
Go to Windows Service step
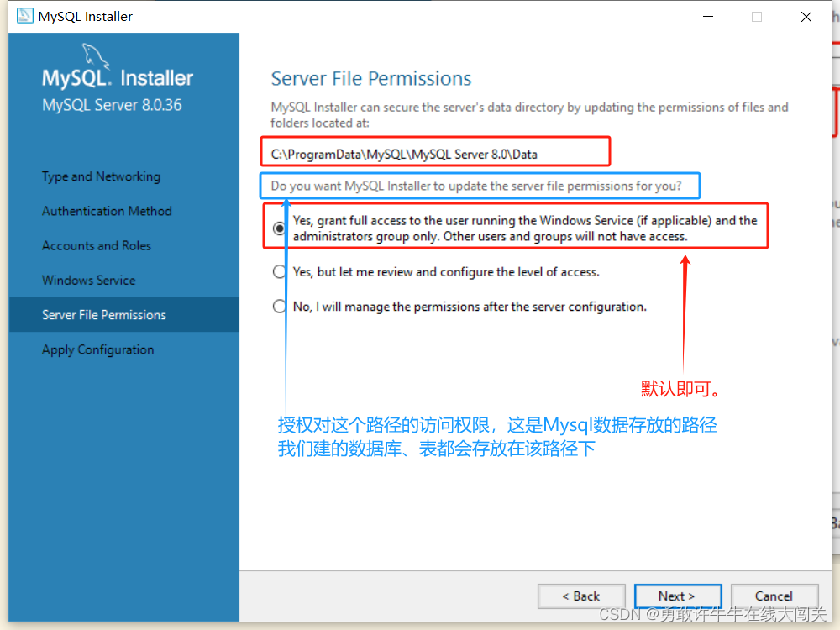point(89,281)
